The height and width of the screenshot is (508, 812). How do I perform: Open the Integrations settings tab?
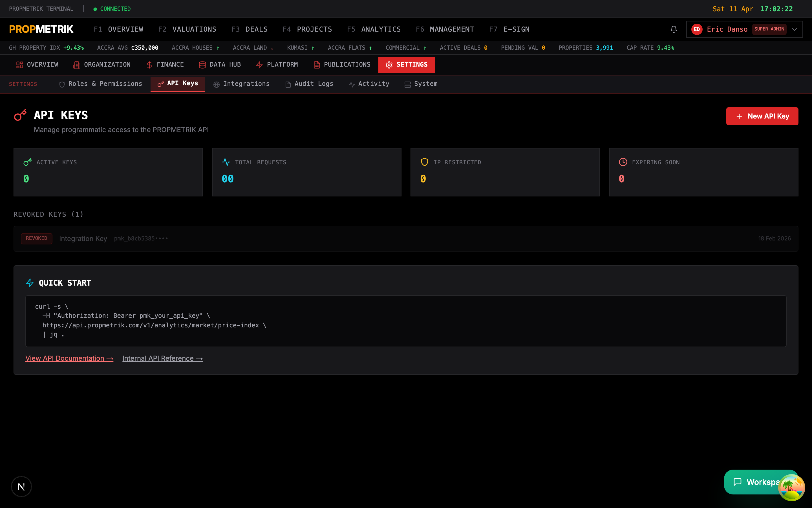point(242,84)
